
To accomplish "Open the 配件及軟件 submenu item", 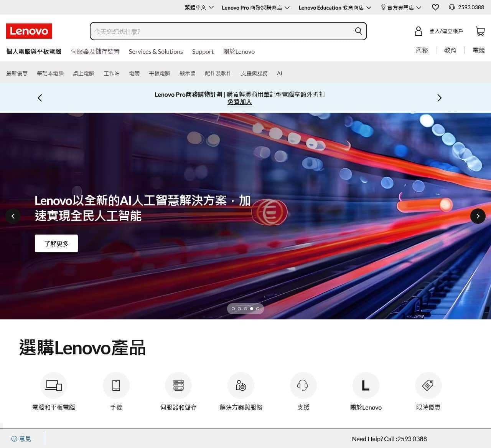I will (218, 73).
